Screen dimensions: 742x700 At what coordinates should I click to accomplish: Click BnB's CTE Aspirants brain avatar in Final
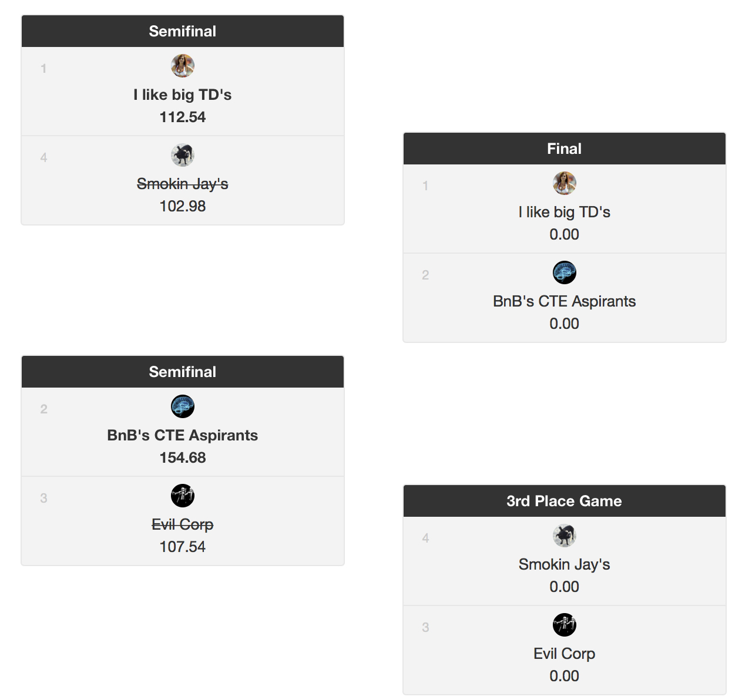pos(565,272)
